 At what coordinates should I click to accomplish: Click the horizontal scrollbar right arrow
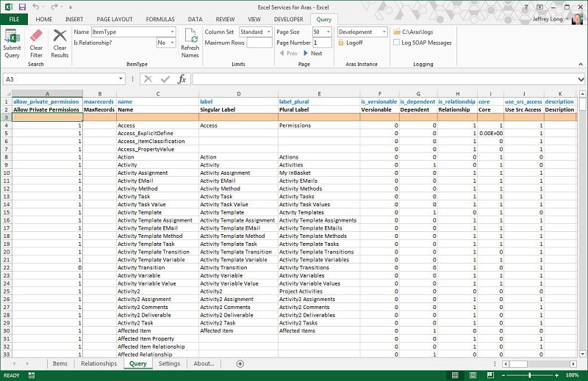pyautogui.click(x=573, y=364)
